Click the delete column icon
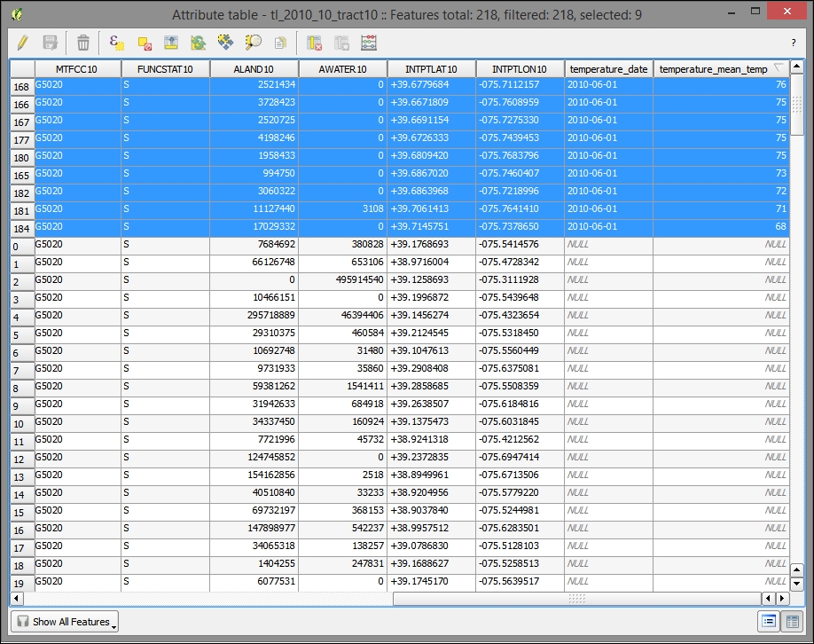This screenshot has height=644, width=814. click(x=314, y=42)
